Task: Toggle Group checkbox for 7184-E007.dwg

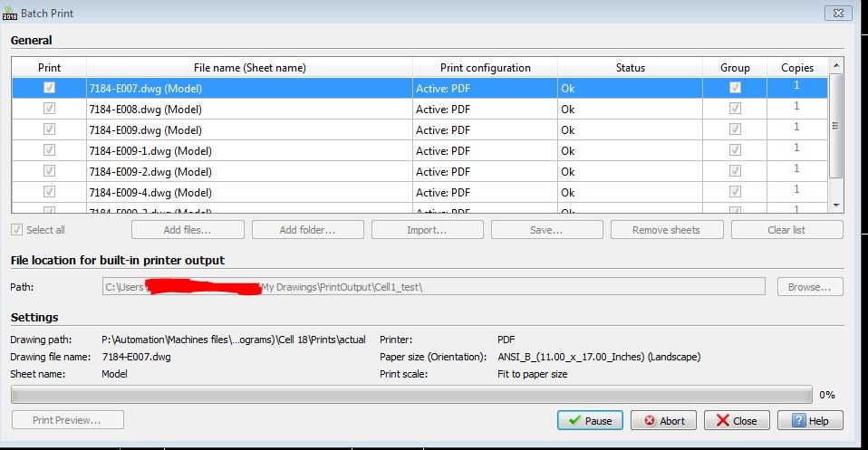Action: [x=735, y=88]
